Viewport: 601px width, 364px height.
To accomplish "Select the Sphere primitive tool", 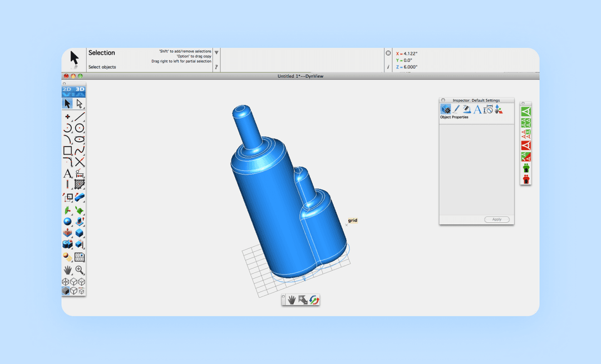I will pos(67,222).
